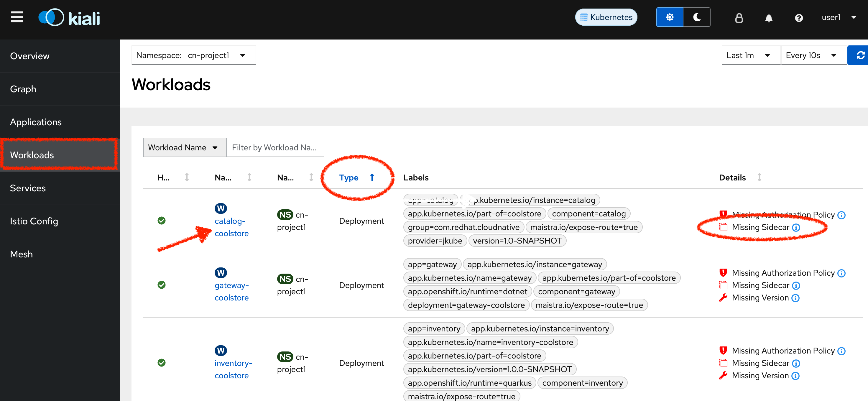
Task: Click info icon beside gateway Missing Version
Action: [795, 298]
